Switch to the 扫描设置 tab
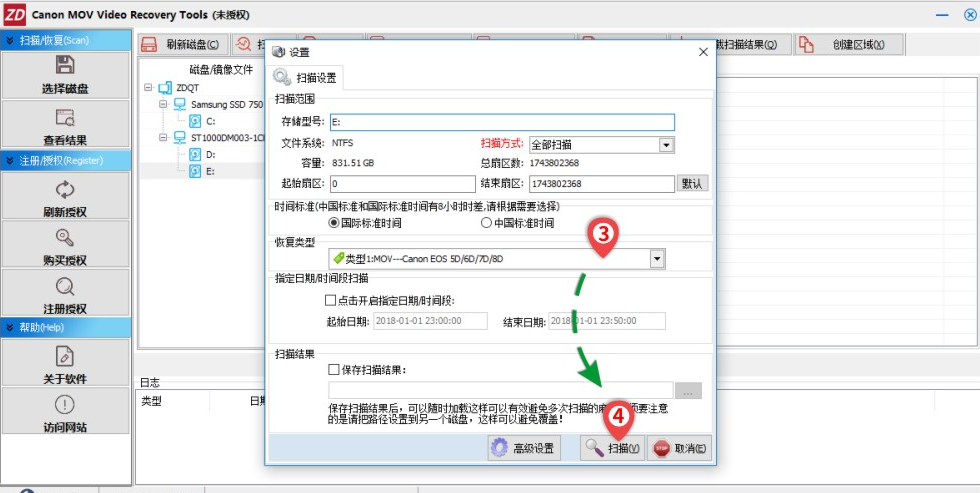This screenshot has width=980, height=493. 308,77
